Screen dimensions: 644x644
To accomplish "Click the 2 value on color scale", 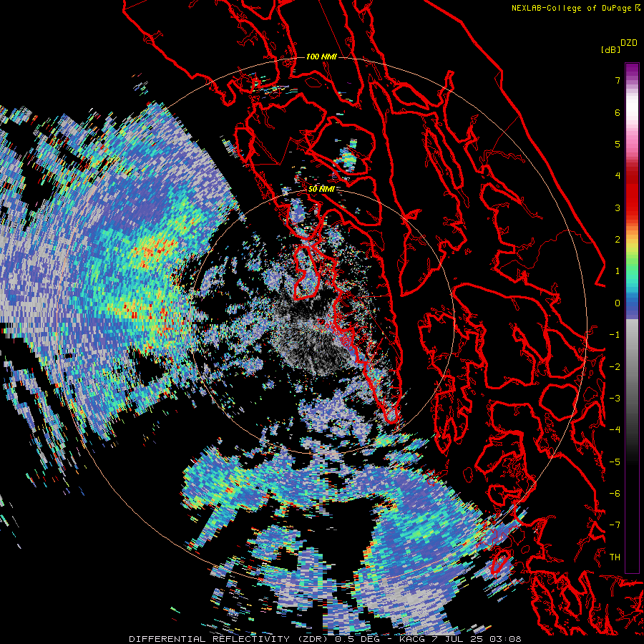I will (x=618, y=240).
